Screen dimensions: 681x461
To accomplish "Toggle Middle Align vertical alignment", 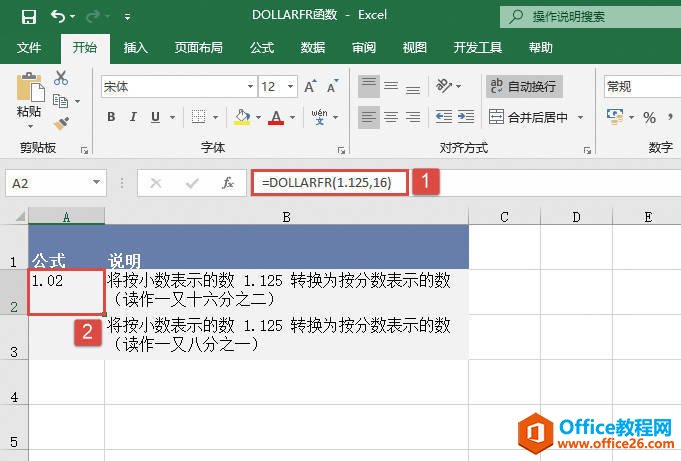I will [x=391, y=86].
